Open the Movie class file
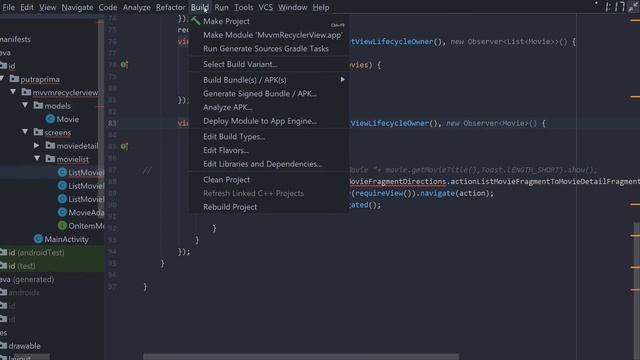640x360 pixels. 68,119
